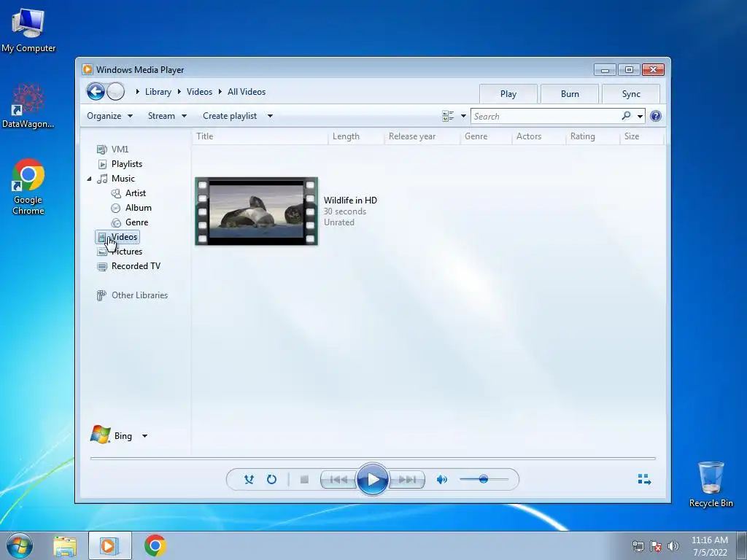Image resolution: width=747 pixels, height=560 pixels.
Task: Expand the Create playlist dropdown arrow
Action: pos(270,116)
